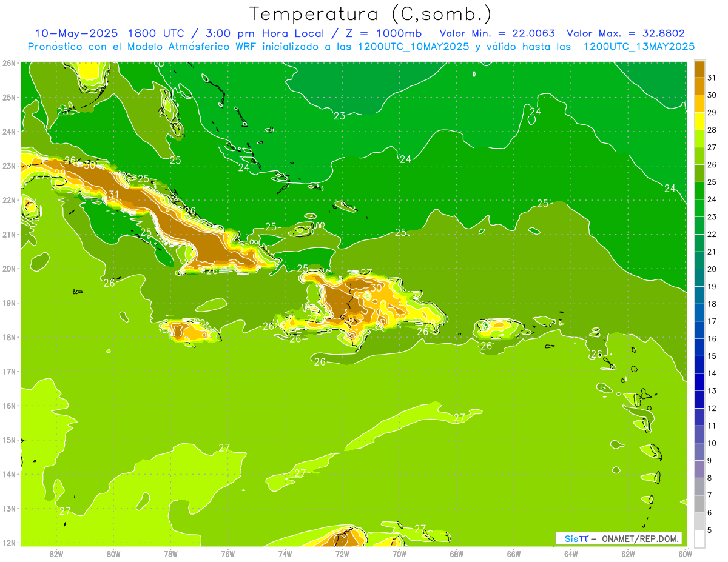The image size is (728, 562).
Task: Click the "31" contour label over Cuba
Action: coord(113,195)
